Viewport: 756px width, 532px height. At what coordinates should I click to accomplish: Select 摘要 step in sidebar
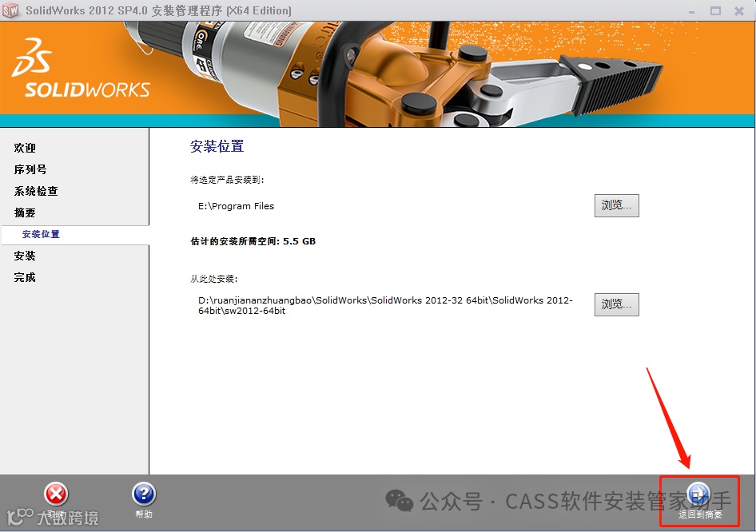(x=25, y=213)
